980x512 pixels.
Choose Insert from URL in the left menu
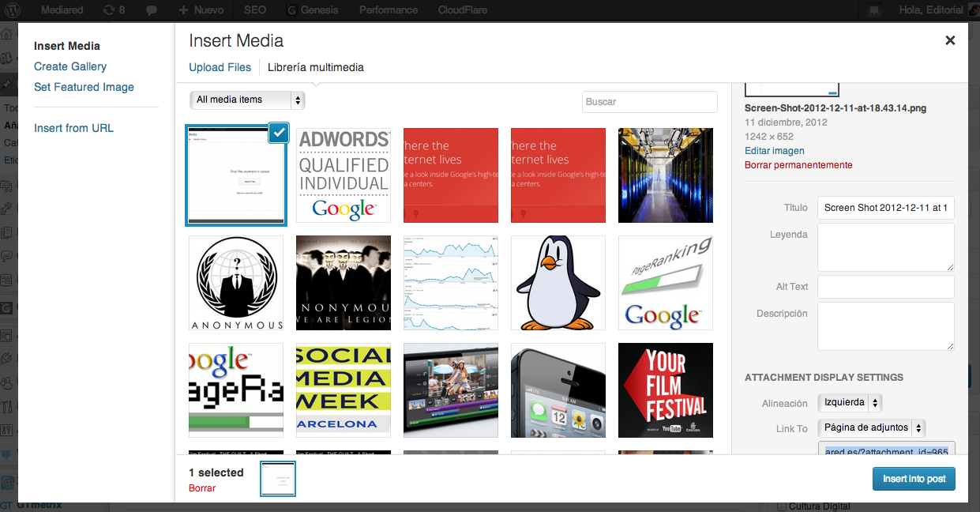pos(73,128)
